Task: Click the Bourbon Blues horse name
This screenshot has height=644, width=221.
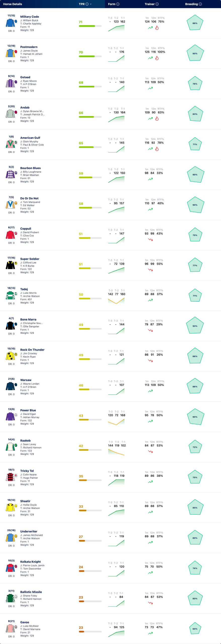Action: click(30, 168)
